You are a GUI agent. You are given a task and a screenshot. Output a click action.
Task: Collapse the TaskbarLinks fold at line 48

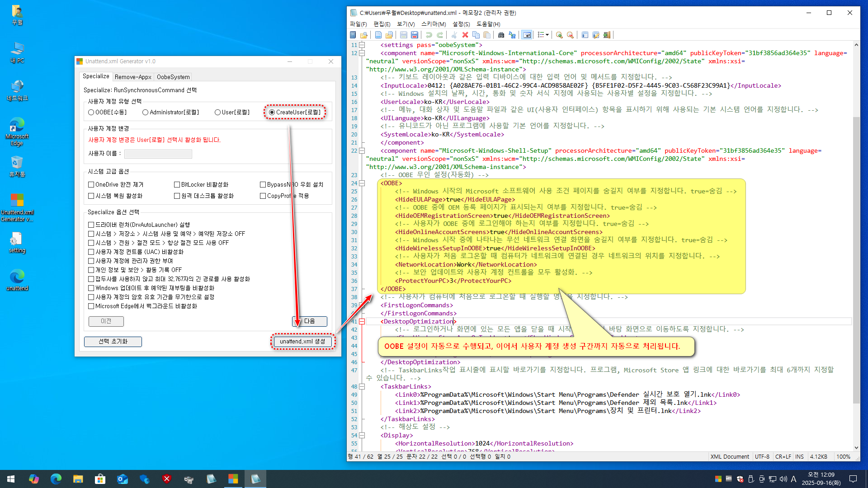(x=362, y=386)
